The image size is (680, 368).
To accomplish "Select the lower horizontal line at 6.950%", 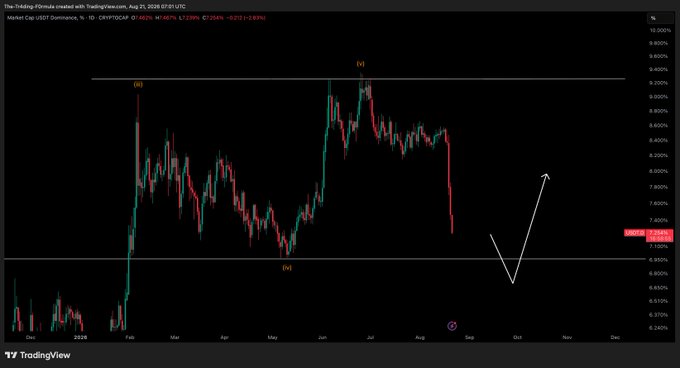I will (x=325, y=259).
